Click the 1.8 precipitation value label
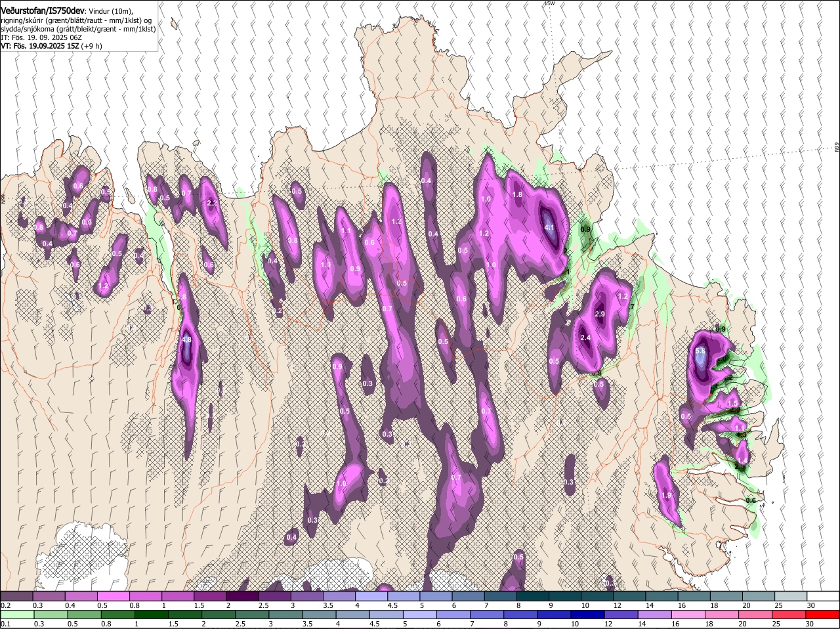Viewport: 840px width, 629px height. tap(517, 194)
